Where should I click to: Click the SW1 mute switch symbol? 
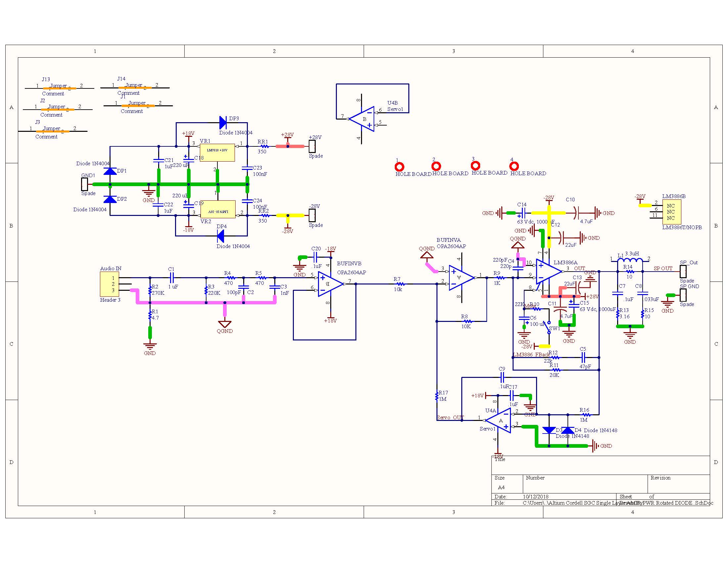tap(547, 327)
